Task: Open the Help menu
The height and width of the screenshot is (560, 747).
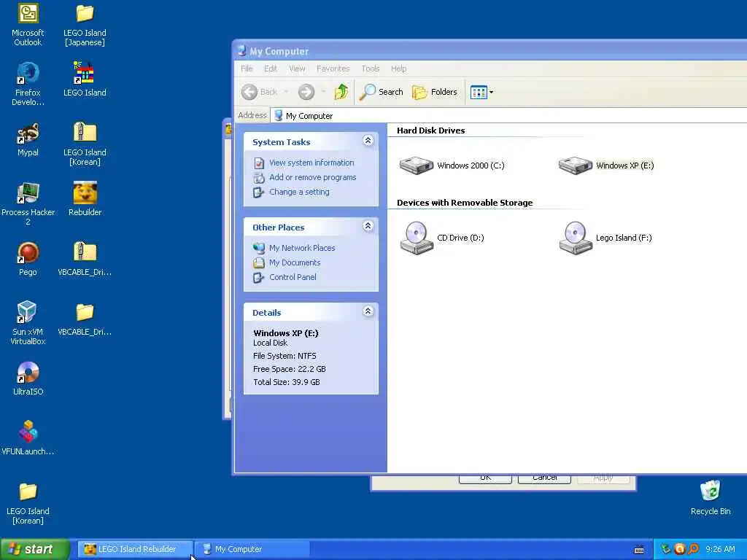Action: [x=399, y=69]
